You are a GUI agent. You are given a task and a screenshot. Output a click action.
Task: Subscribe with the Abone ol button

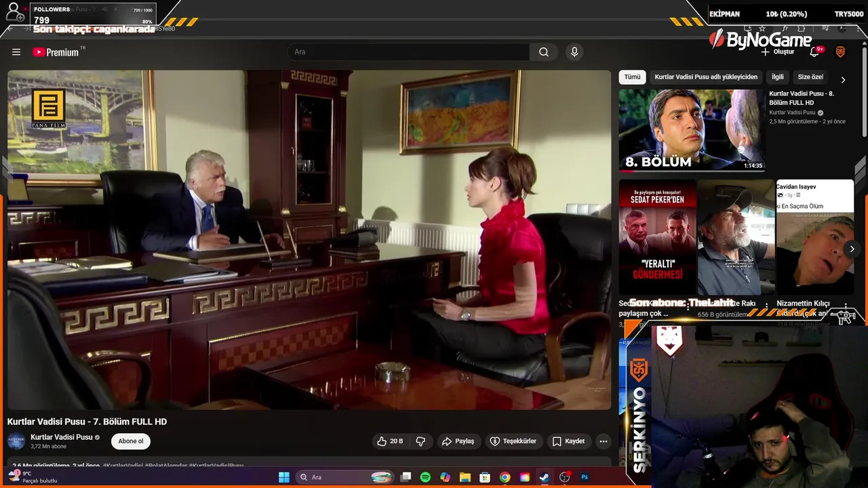(x=131, y=441)
